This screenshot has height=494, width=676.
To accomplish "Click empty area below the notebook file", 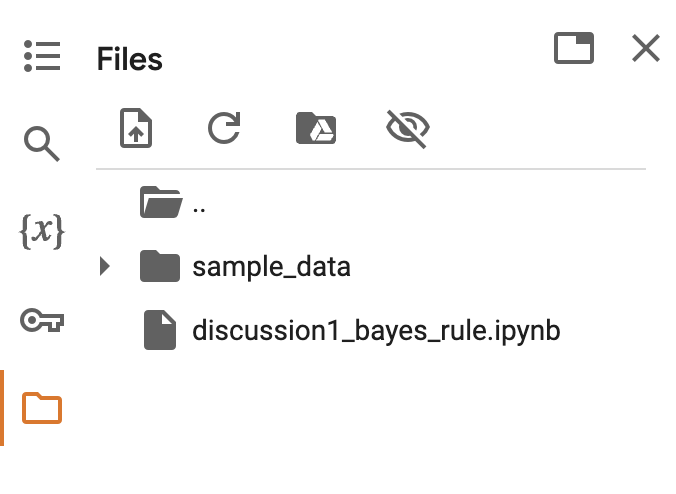I will [371, 422].
